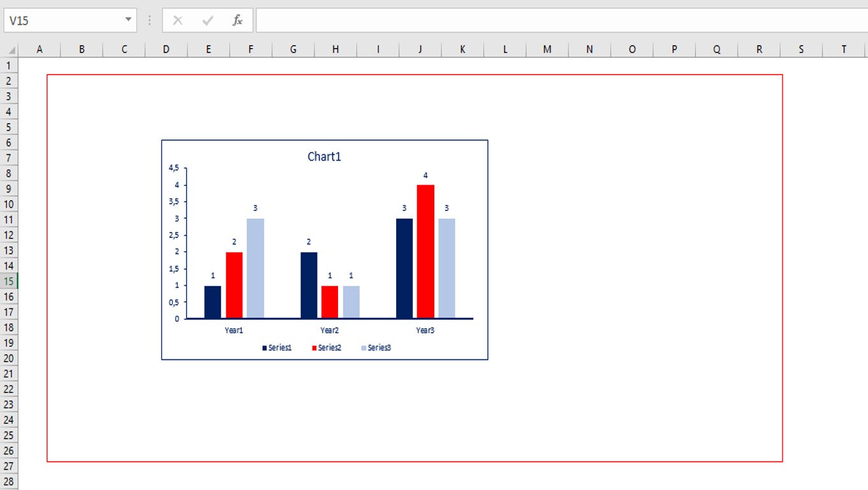Select column header M
This screenshot has width=868, height=490.
(x=547, y=49)
